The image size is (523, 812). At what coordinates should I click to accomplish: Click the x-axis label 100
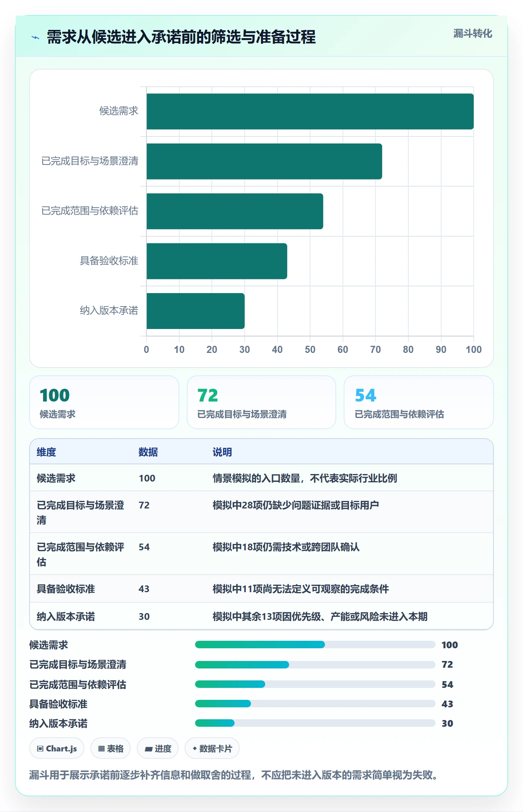click(474, 350)
